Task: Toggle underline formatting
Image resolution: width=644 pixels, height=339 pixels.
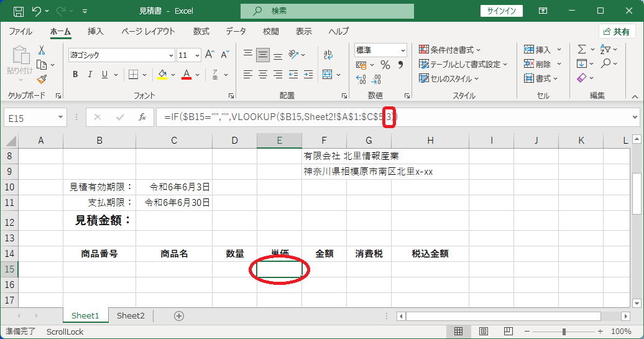Action: 104,75
